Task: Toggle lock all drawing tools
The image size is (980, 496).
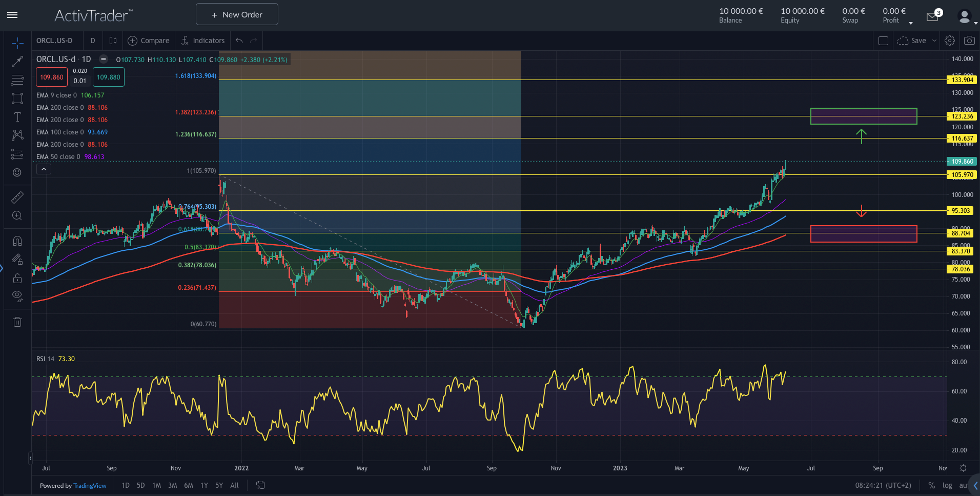Action: coord(17,279)
